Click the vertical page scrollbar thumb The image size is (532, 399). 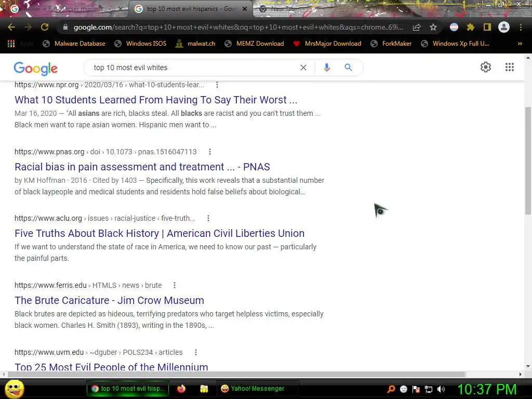(x=528, y=161)
